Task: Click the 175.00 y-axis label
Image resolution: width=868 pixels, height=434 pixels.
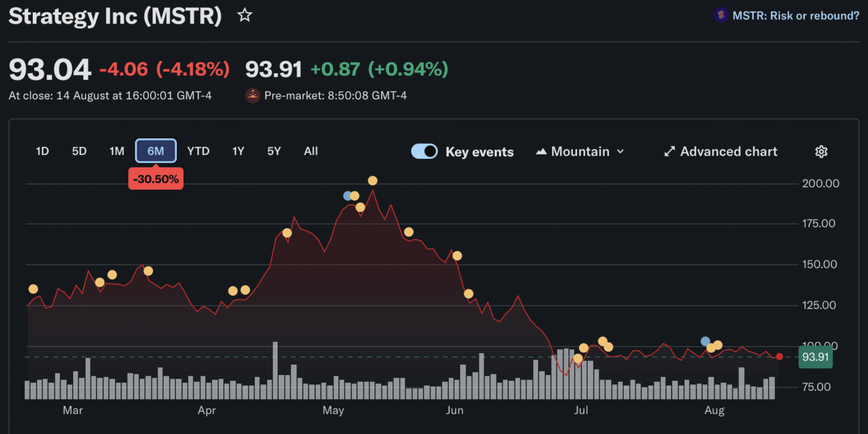Action: click(820, 224)
